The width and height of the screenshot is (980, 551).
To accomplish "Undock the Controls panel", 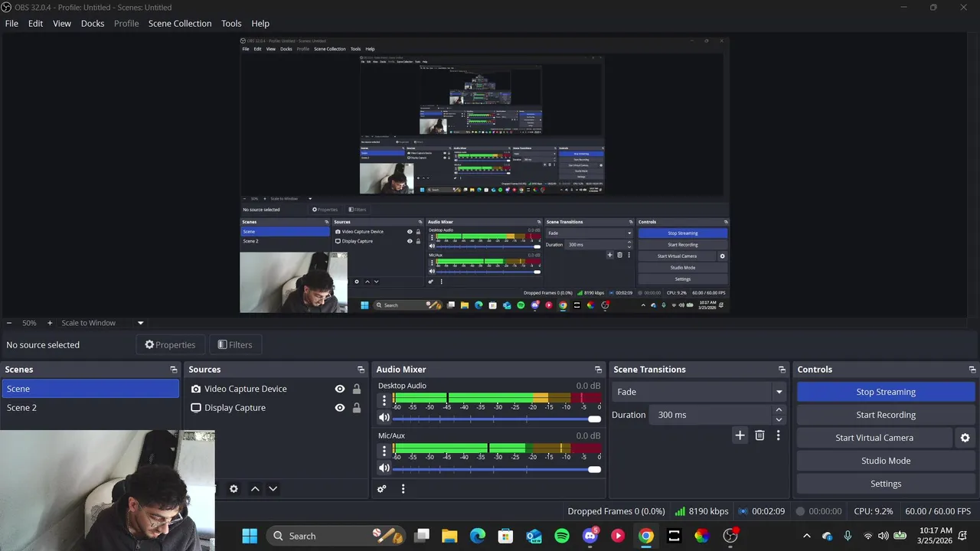I will [x=972, y=370].
